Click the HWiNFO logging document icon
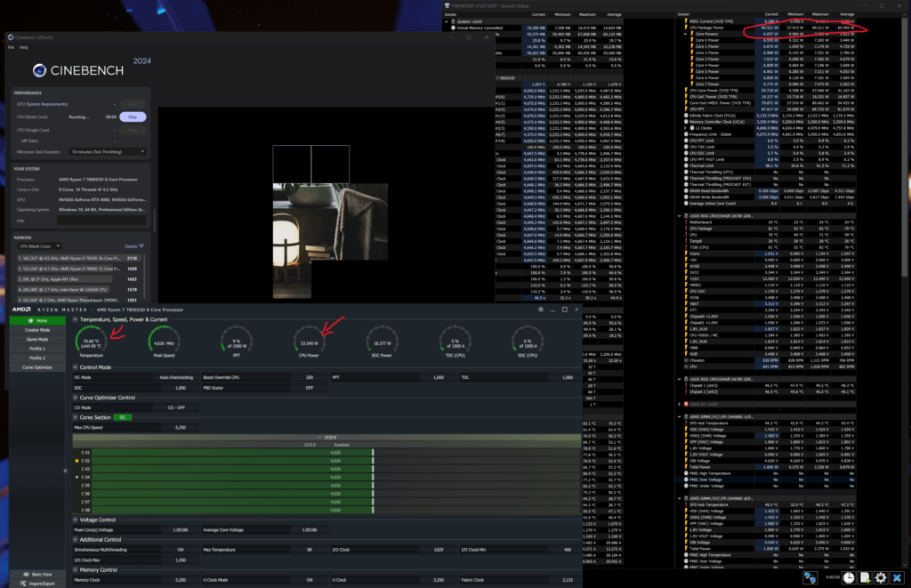This screenshot has width=911, height=588. click(x=865, y=577)
